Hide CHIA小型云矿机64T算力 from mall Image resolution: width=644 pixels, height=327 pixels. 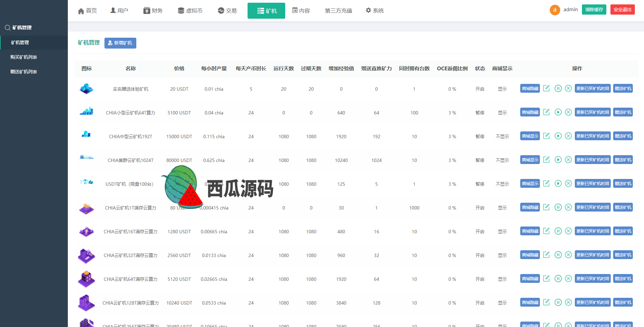click(x=530, y=112)
